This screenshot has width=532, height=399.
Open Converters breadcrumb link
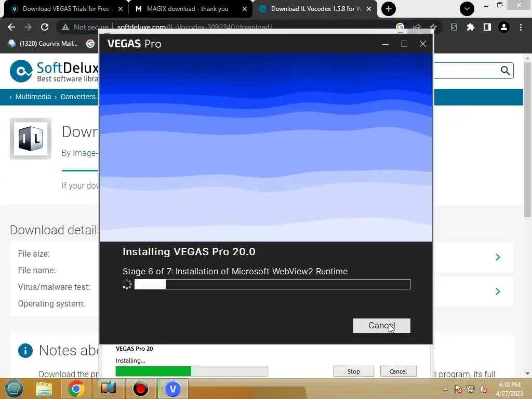(x=78, y=97)
